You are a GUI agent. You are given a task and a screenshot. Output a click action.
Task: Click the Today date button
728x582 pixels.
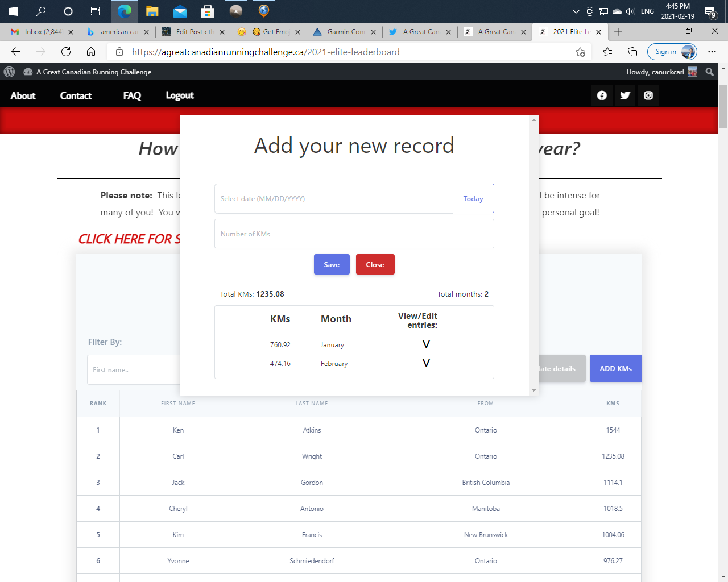(473, 198)
